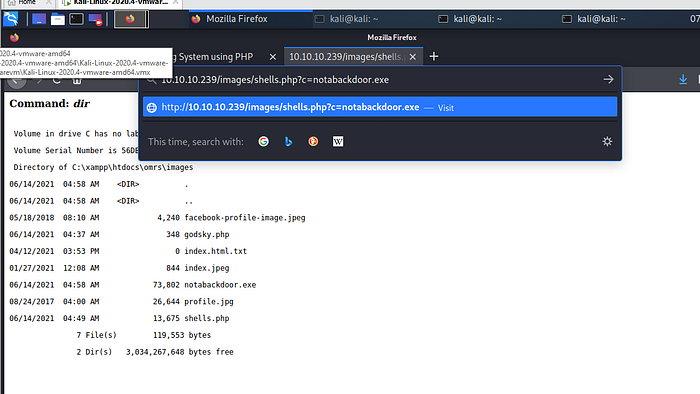This screenshot has height=394, width=700.
Task: Click shells.php in directory listing
Action: point(207,319)
